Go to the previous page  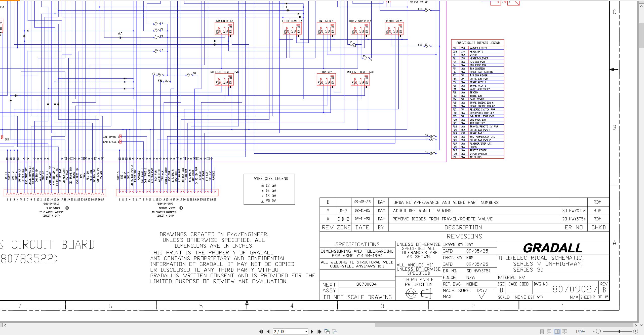(x=268, y=331)
